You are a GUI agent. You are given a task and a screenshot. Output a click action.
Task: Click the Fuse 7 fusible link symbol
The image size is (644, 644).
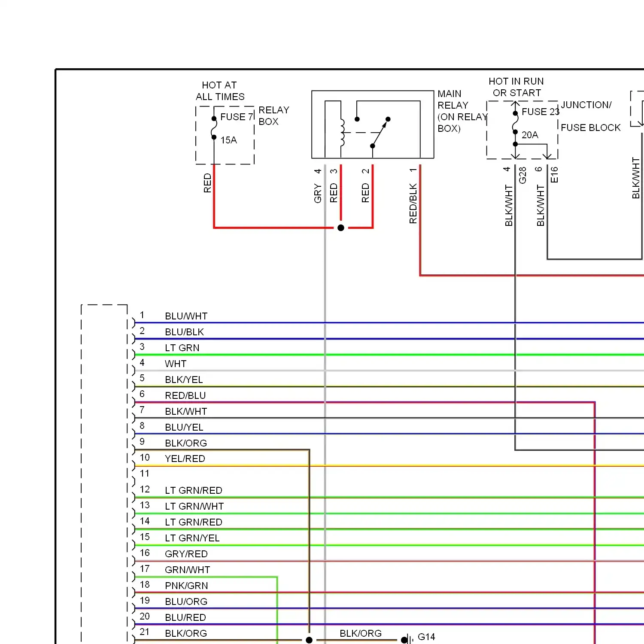click(214, 128)
